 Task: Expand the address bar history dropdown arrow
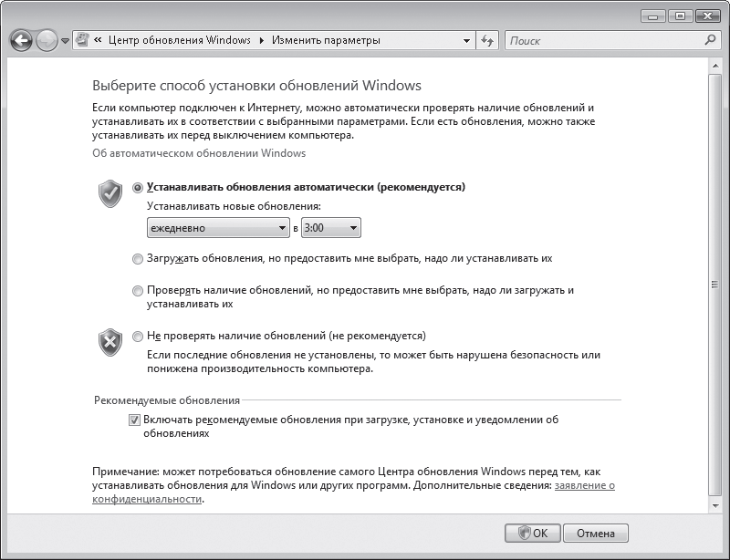pos(466,41)
